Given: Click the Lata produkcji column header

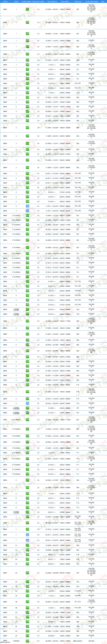Looking at the screenshot, I should click(52, 2).
